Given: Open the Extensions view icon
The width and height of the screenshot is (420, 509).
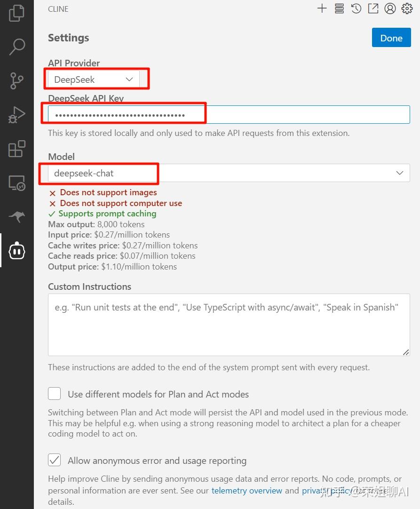Looking at the screenshot, I should click(x=17, y=149).
